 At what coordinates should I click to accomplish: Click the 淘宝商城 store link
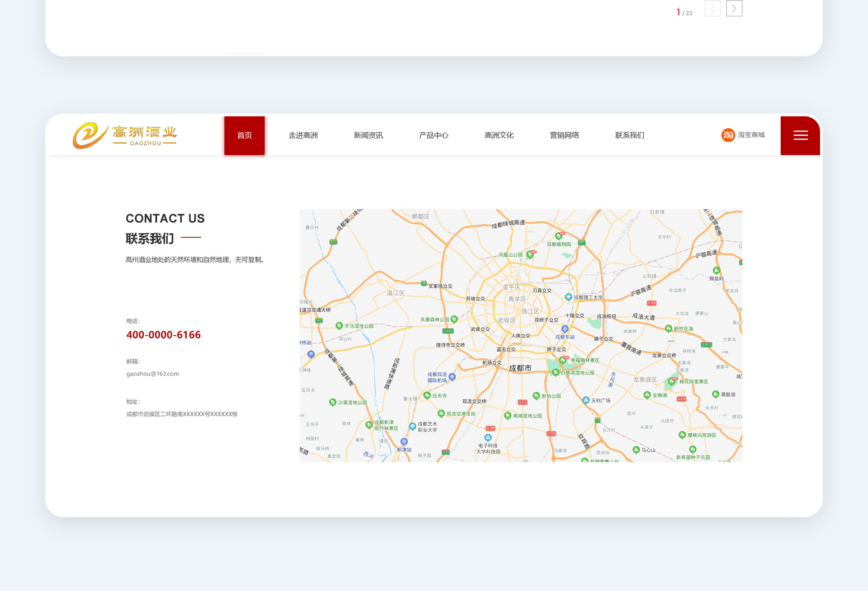[751, 135]
